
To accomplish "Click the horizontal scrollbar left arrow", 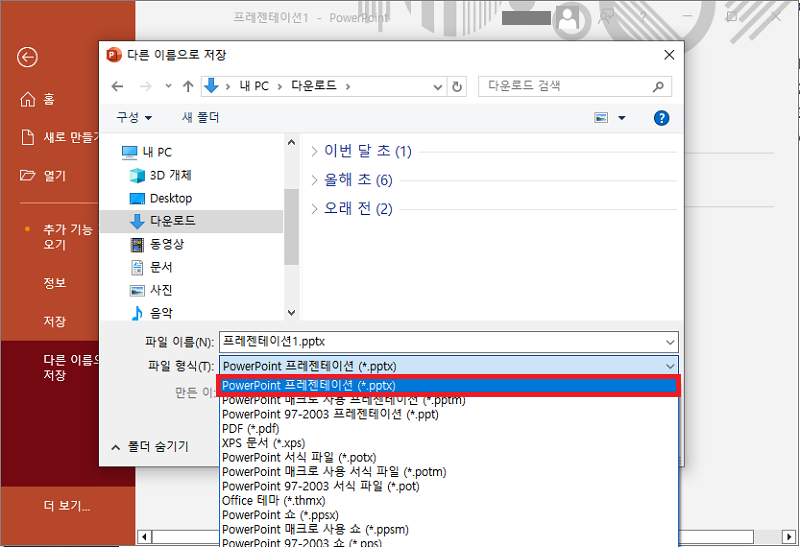I will pyautogui.click(x=145, y=536).
